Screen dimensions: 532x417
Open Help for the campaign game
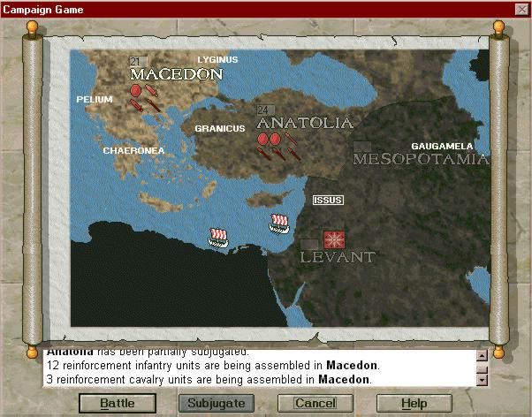point(414,403)
